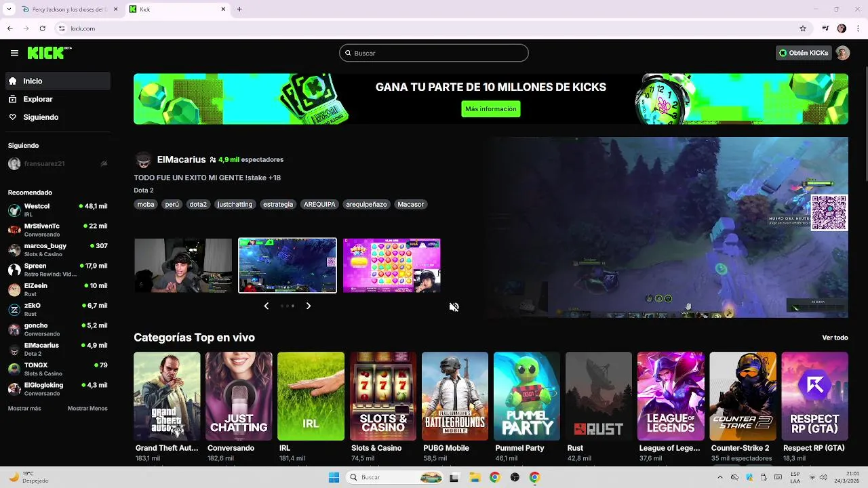Viewport: 868px width, 488px height.
Task: Open the Chrome profile avatar
Action: point(842,28)
